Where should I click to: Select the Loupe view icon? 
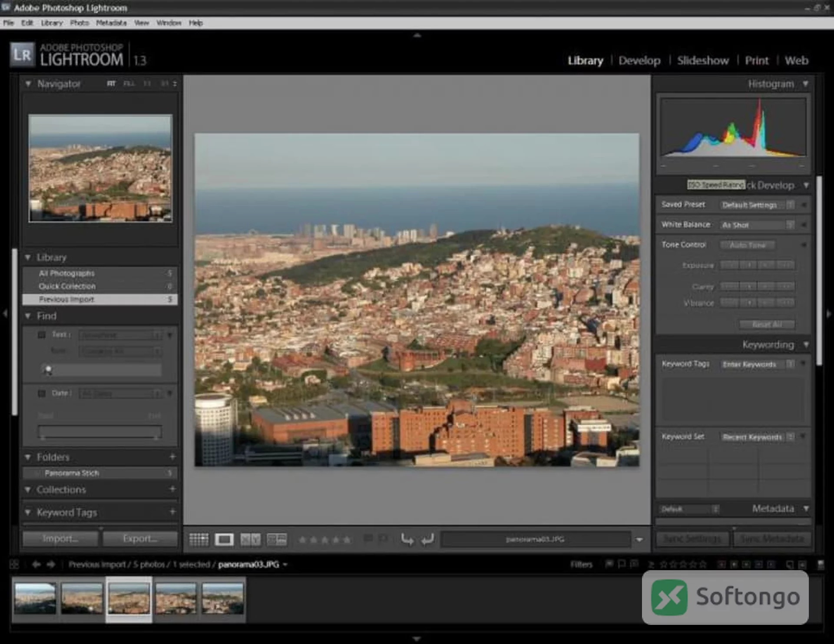[224, 539]
